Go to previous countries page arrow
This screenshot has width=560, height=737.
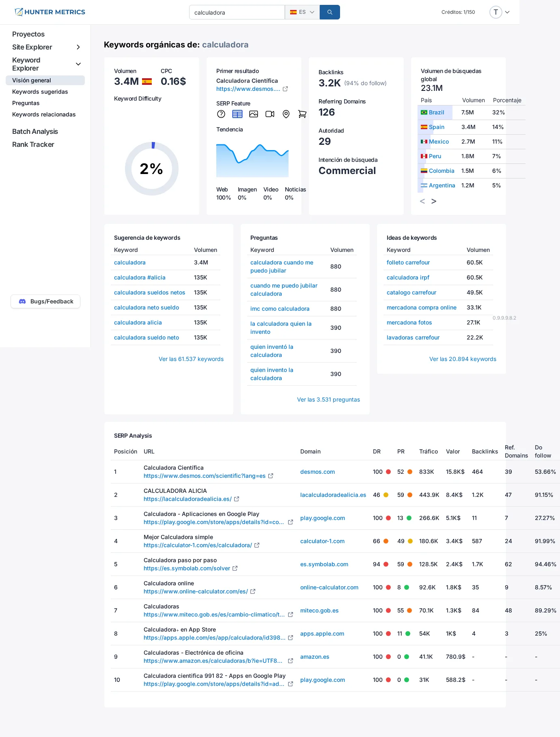(422, 201)
